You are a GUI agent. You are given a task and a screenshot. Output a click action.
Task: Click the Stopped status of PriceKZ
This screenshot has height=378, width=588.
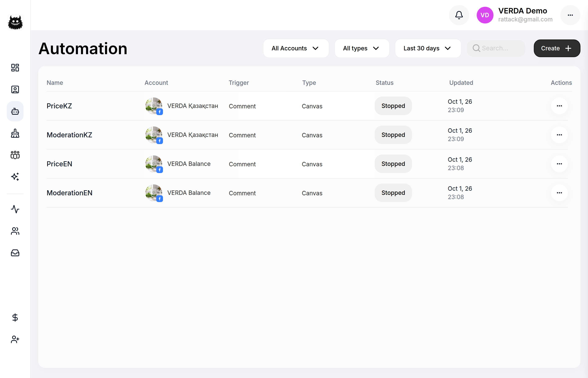[x=393, y=106]
